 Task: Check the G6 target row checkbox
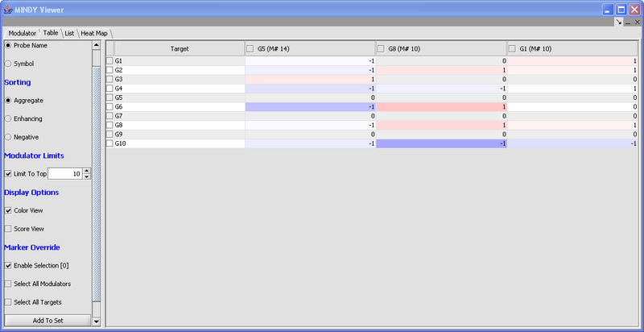pos(109,107)
